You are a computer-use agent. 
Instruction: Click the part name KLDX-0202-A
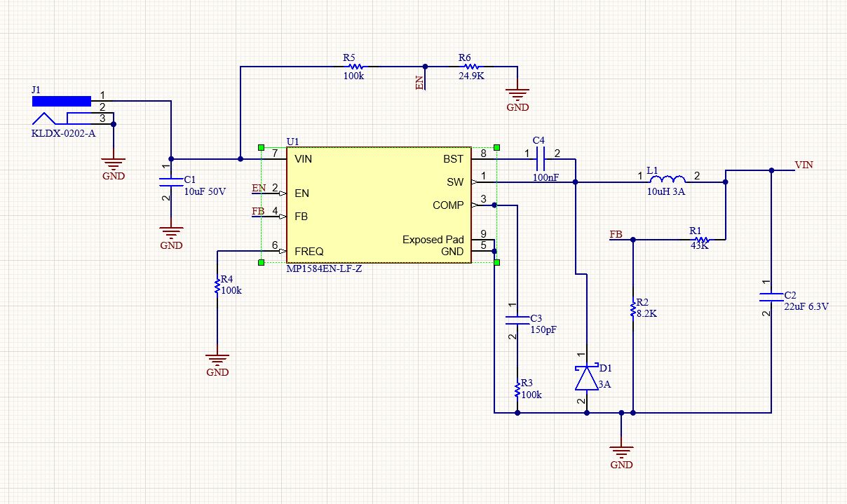(x=64, y=132)
